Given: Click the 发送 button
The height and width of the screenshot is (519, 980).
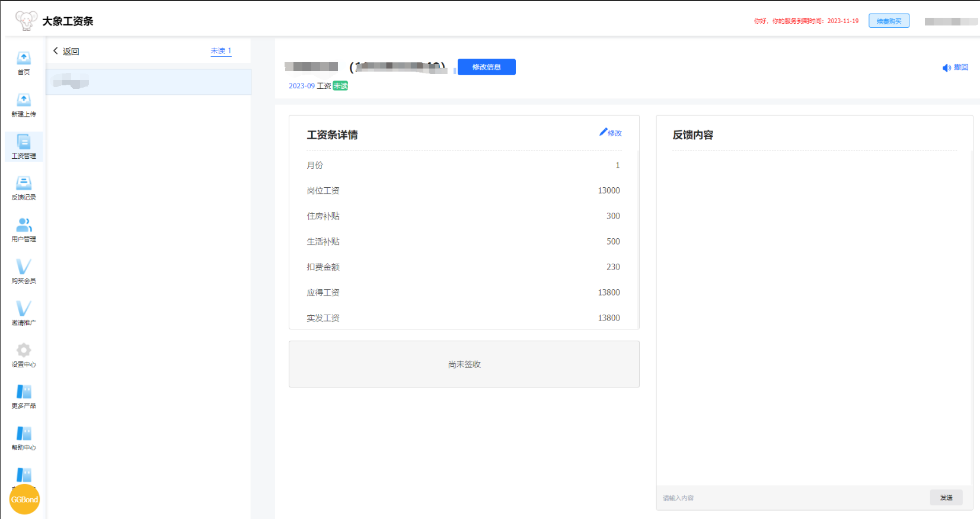Looking at the screenshot, I should click(x=946, y=498).
